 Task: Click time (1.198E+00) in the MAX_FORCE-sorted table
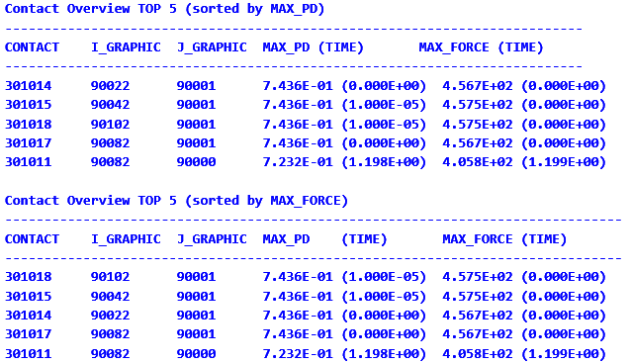(x=384, y=353)
